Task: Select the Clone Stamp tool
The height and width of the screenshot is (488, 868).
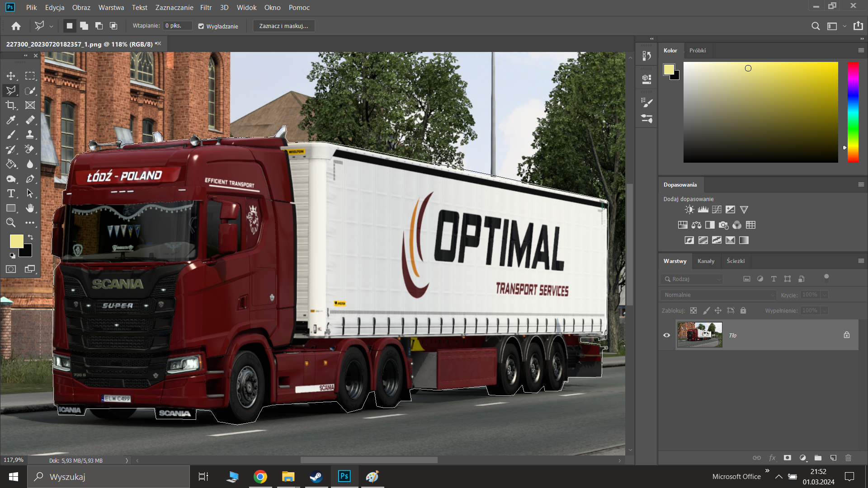Action: (30, 135)
